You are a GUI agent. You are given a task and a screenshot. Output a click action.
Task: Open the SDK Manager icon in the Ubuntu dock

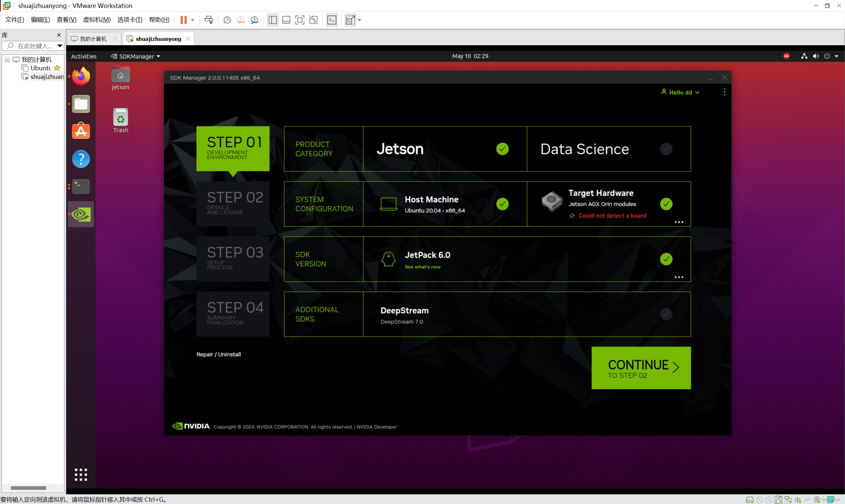pyautogui.click(x=81, y=214)
